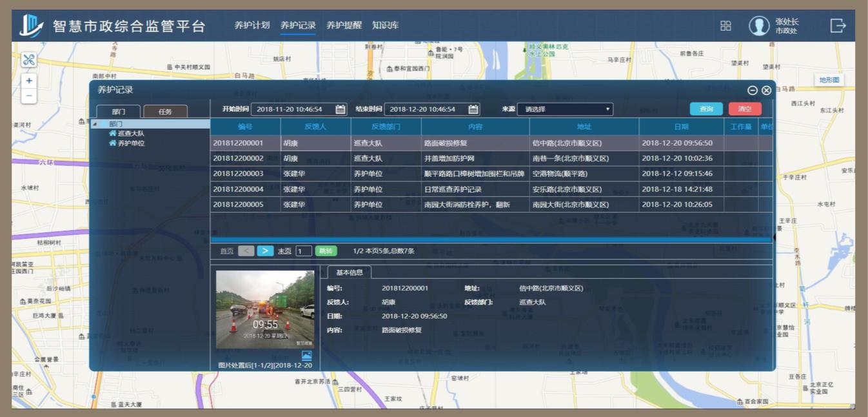
Task: Collapse the 部门 tree root node
Action: (x=95, y=124)
